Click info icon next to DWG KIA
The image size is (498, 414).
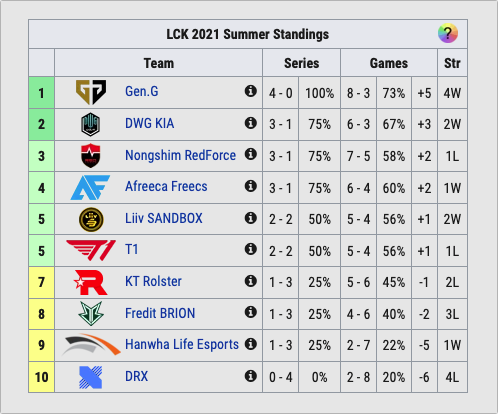click(x=251, y=123)
